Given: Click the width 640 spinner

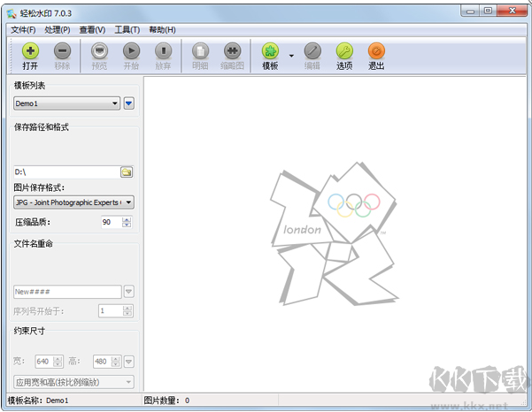Looking at the screenshot, I should 58,362.
